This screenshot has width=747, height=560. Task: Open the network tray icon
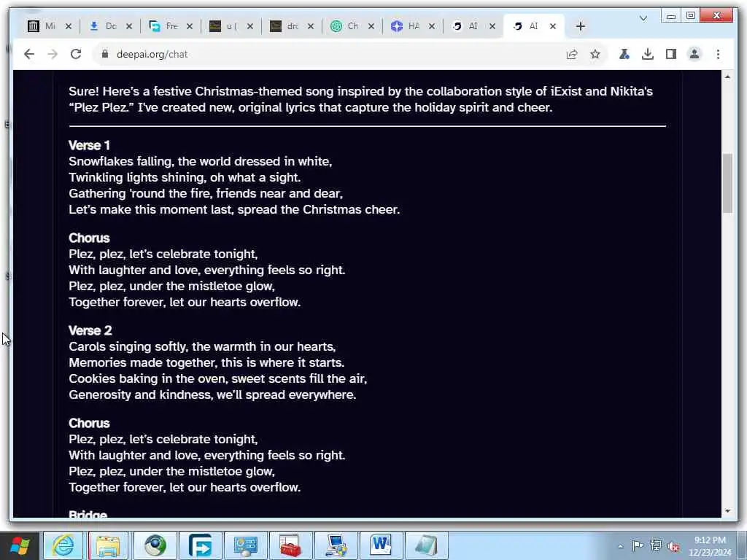tap(656, 545)
